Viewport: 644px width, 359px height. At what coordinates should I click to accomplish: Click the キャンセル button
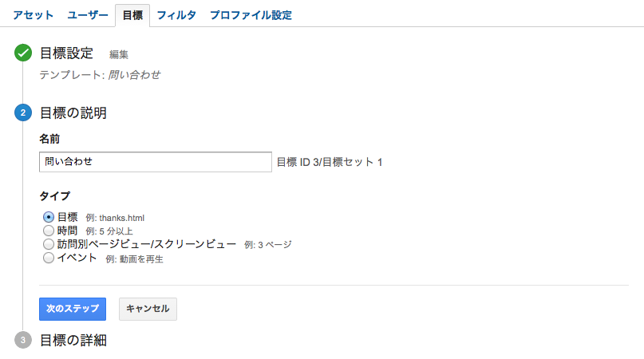click(x=148, y=309)
